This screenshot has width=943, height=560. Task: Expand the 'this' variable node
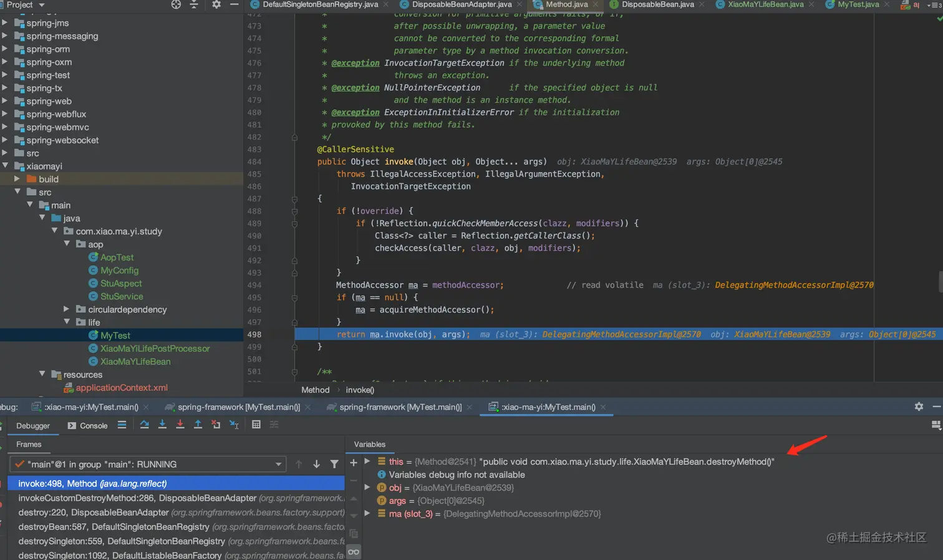(367, 461)
